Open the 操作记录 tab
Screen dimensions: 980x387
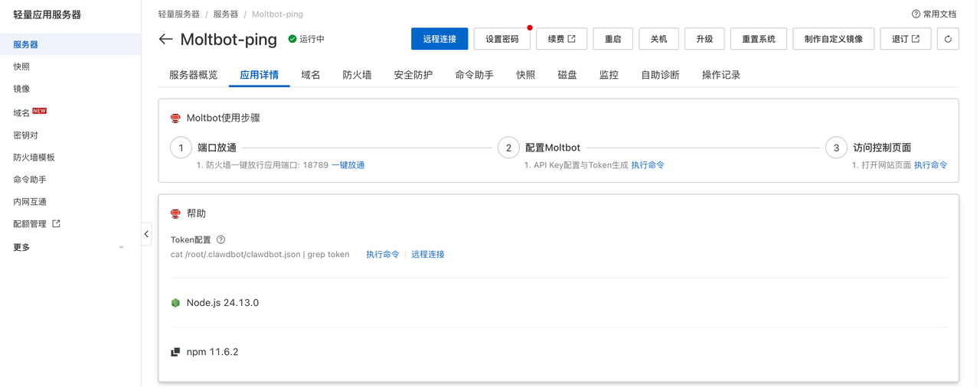[721, 75]
